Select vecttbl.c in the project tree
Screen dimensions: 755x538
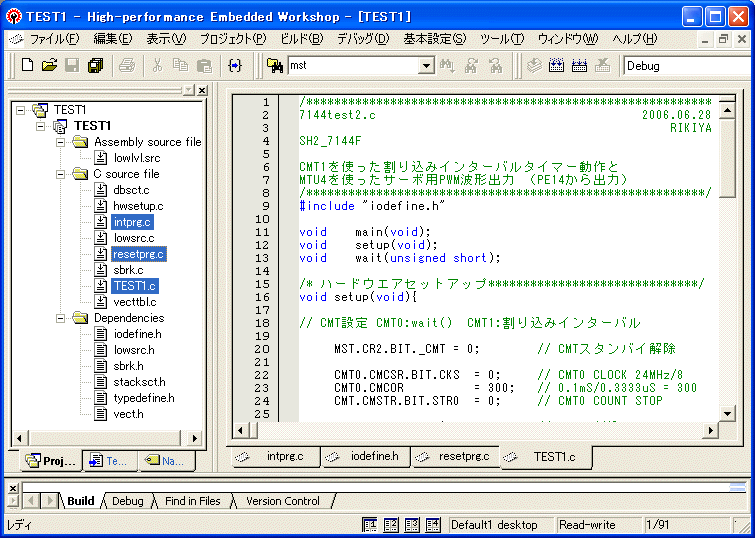pyautogui.click(x=134, y=302)
